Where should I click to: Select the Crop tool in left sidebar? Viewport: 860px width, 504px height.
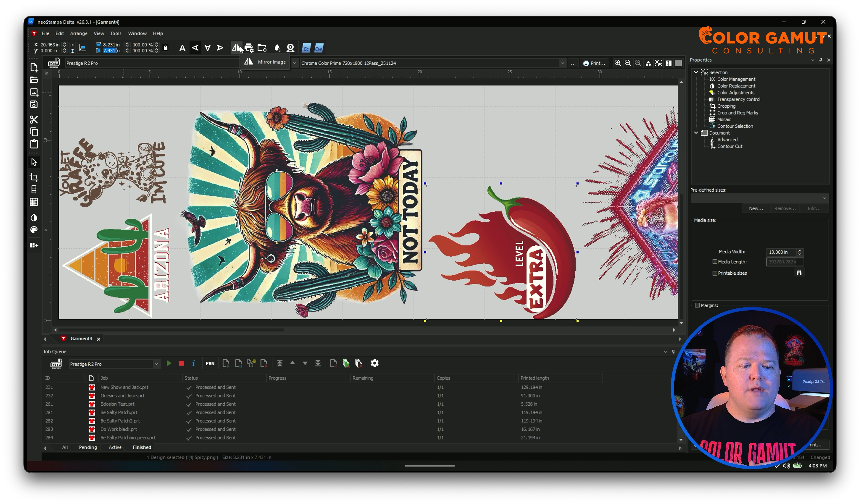pos(34,177)
